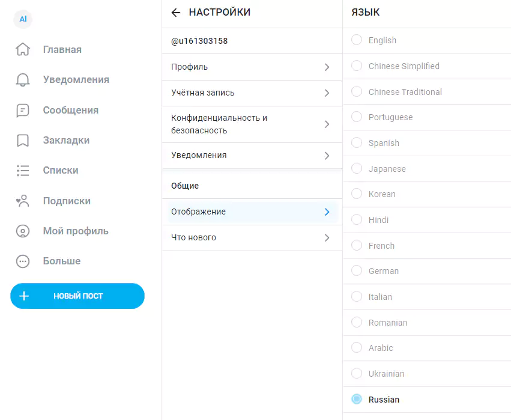This screenshot has height=420, width=511.
Task: Click the bookmark icon for Закладки
Action: coord(23,140)
